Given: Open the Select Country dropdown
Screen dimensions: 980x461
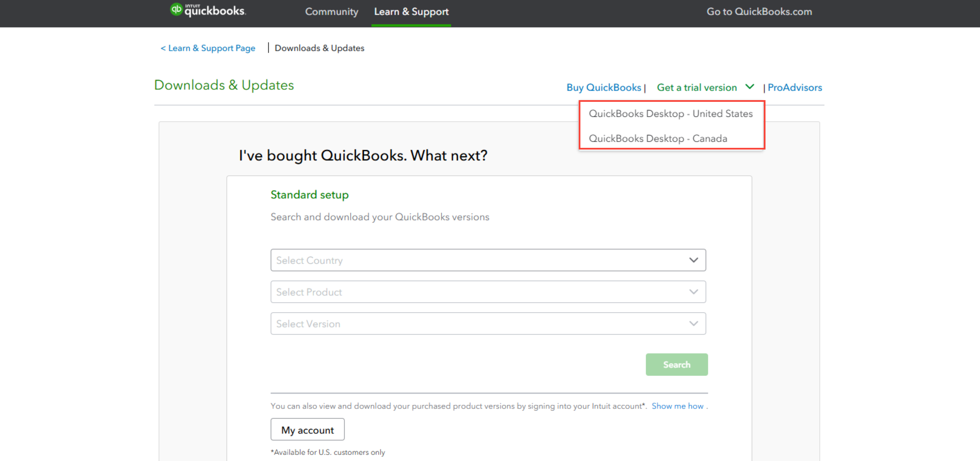Looking at the screenshot, I should coord(488,260).
